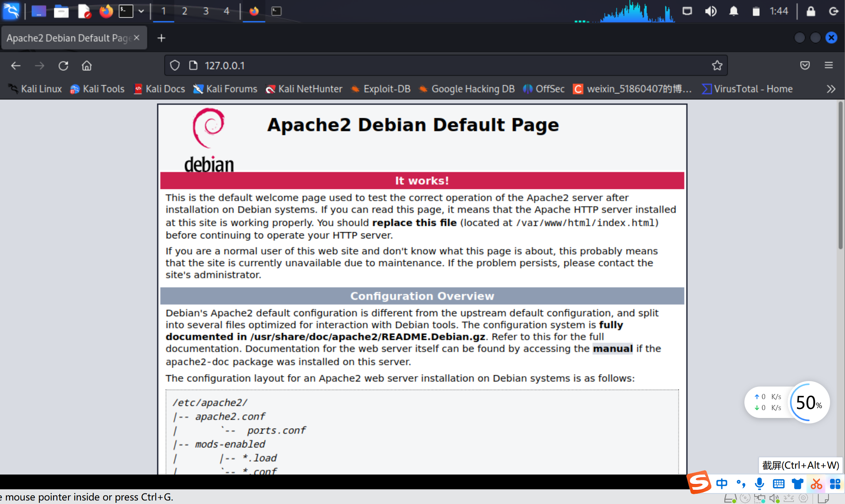The width and height of the screenshot is (845, 504).
Task: Open the Kali Docs bookmark
Action: pyautogui.click(x=159, y=89)
